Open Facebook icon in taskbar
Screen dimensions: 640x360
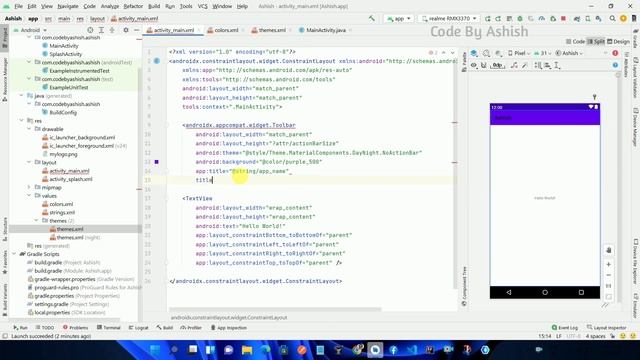point(393,350)
